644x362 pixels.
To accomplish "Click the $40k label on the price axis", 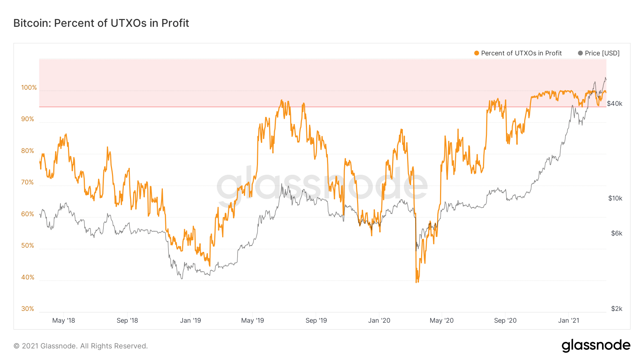I will pos(615,104).
